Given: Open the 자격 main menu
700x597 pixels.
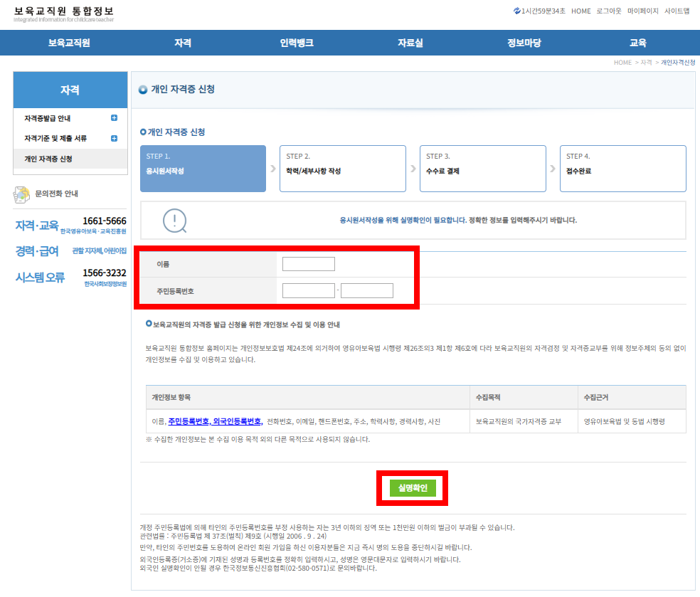Looking at the screenshot, I should [x=183, y=43].
